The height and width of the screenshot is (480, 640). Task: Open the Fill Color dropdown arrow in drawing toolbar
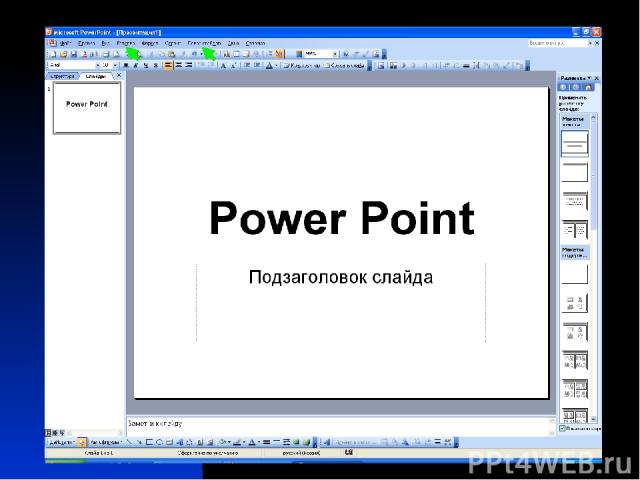(x=229, y=442)
